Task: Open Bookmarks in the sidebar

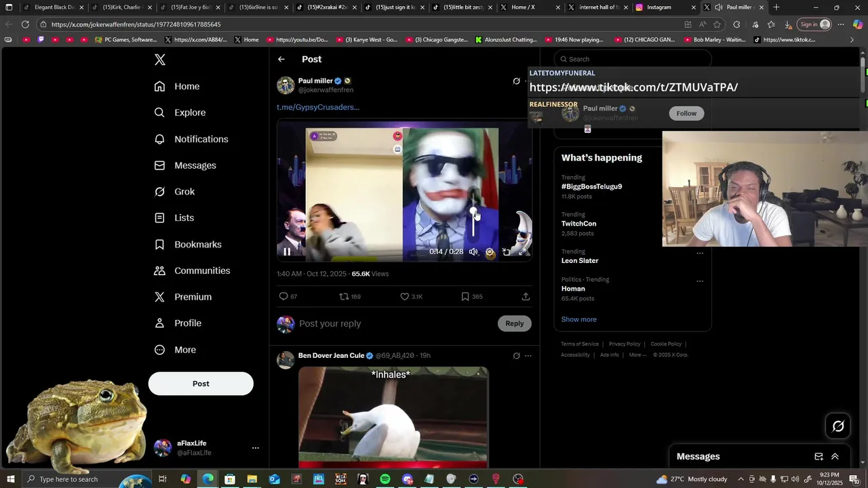Action: pyautogui.click(x=188, y=244)
